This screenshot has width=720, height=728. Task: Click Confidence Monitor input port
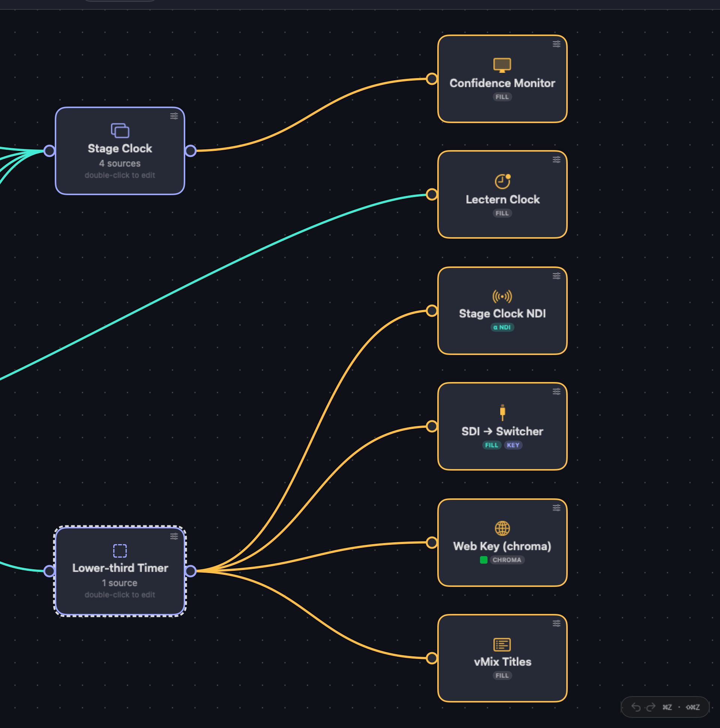click(x=432, y=79)
